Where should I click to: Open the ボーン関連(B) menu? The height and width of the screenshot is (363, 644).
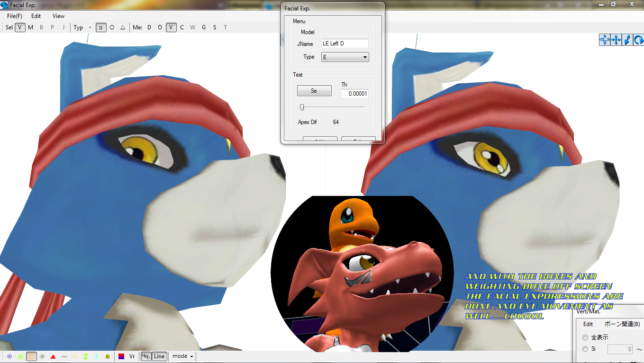(x=622, y=324)
